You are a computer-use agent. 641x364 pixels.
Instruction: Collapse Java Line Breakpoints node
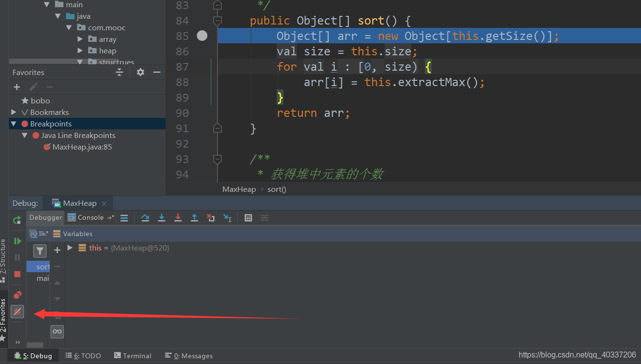pos(25,135)
